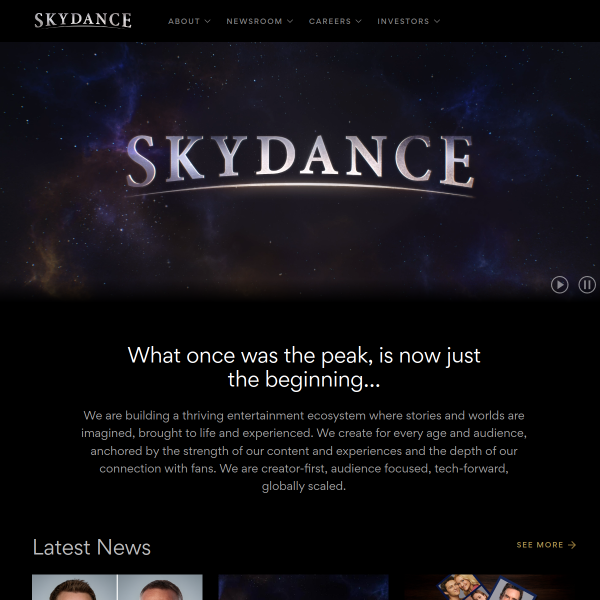Expand the chevron beside Newsroom

click(290, 21)
